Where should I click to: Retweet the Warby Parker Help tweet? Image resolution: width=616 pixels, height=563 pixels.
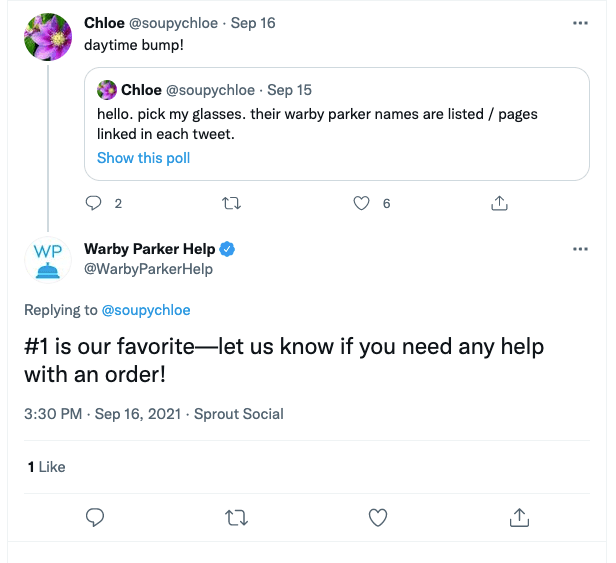tap(237, 517)
